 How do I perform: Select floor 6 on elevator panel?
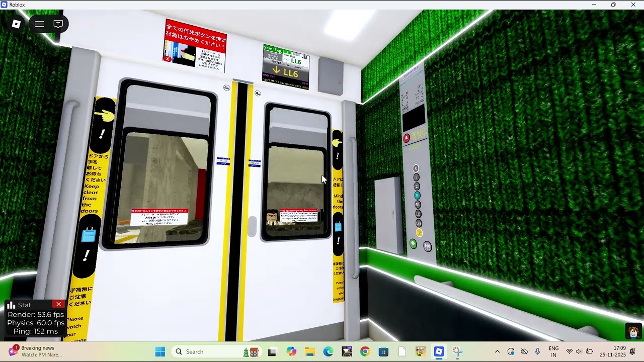point(416,177)
